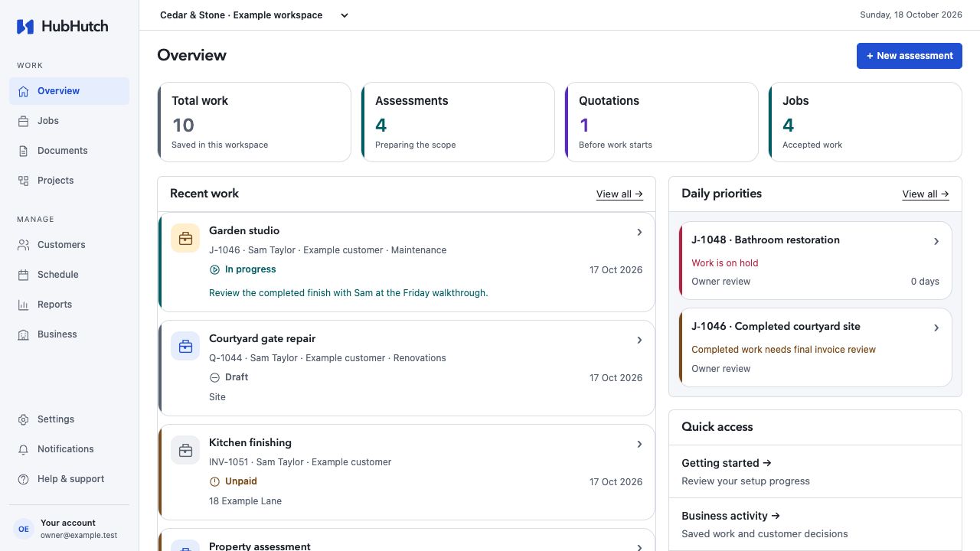Viewport: 980px width, 551px height.
Task: Go to Jobs in the sidebar
Action: tap(69, 121)
